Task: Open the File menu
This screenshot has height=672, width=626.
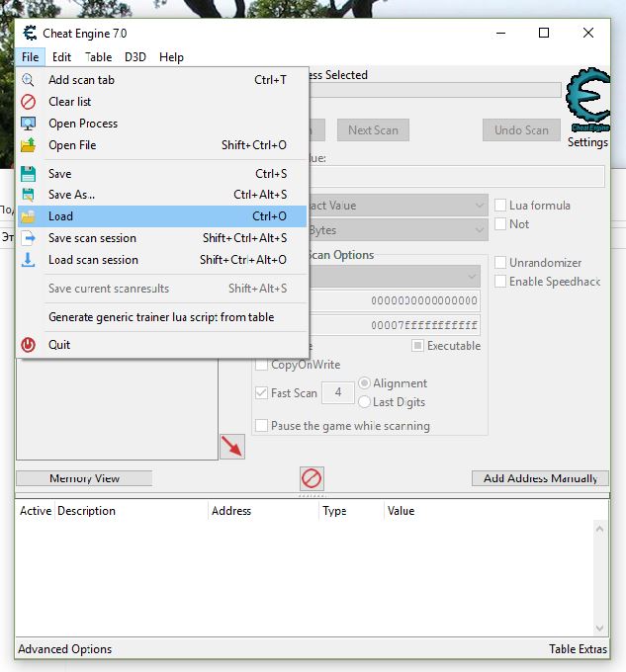Action: pos(31,57)
